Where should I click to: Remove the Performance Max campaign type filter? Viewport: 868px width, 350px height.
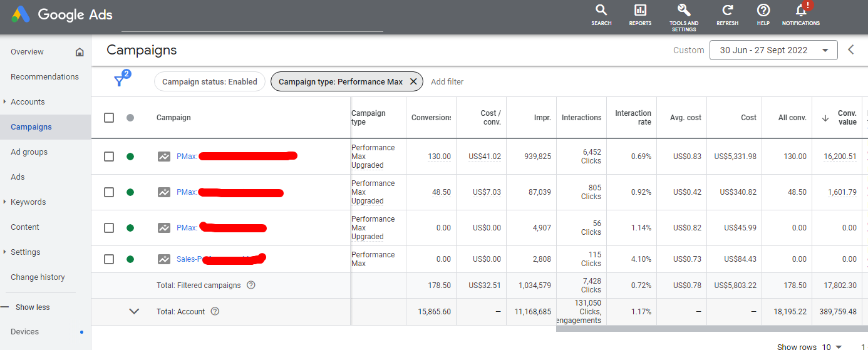[x=413, y=81]
